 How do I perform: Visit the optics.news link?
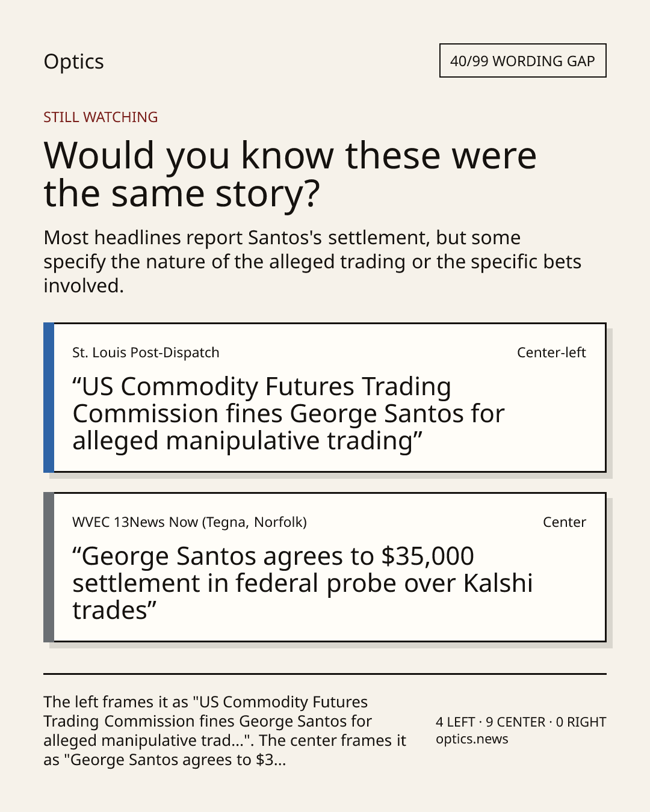472,739
